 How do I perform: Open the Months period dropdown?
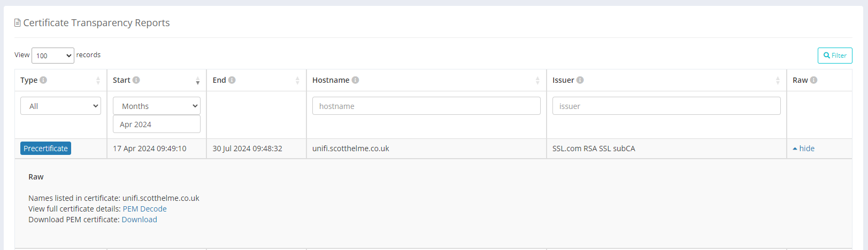click(x=157, y=106)
